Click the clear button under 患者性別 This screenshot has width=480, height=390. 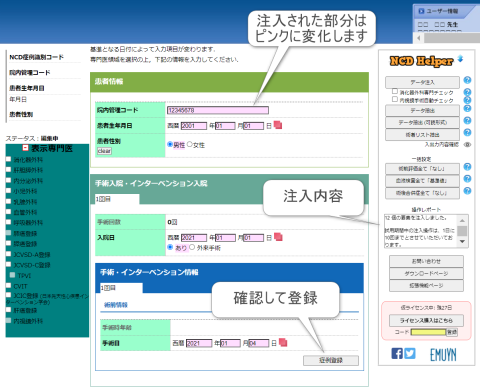pos(104,151)
